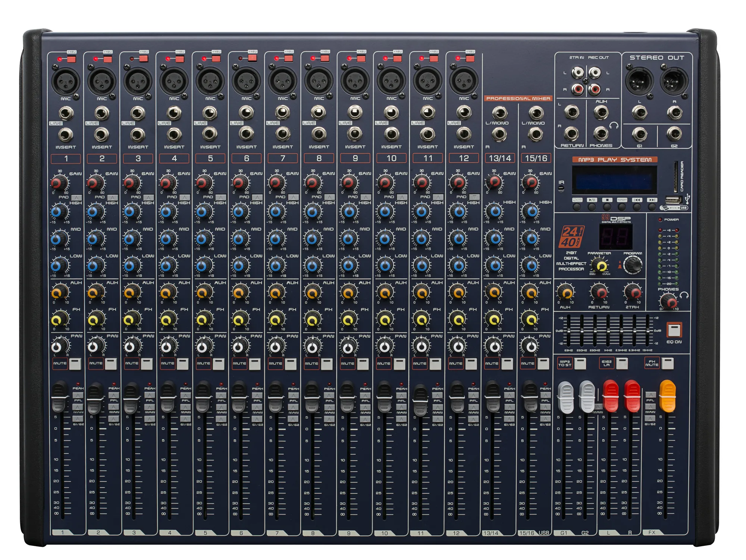Route channel 9 to MAIN bus button
The height and width of the screenshot is (560, 746).
pos(366,407)
